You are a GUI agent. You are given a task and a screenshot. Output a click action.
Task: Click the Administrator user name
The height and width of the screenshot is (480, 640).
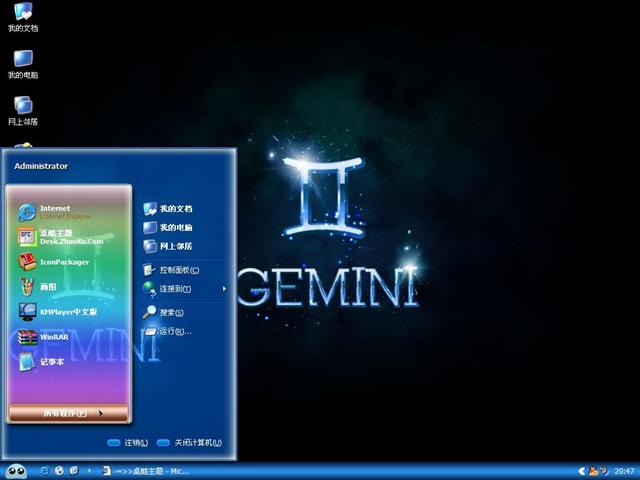[41, 166]
